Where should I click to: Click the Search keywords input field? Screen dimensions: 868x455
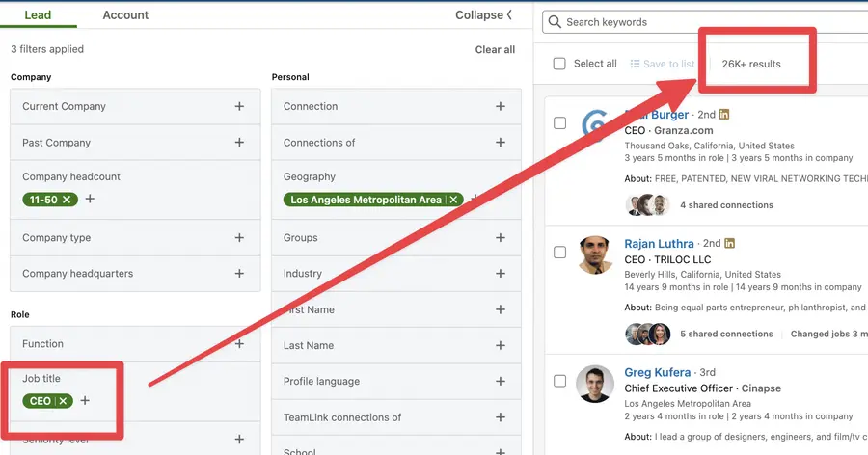705,22
